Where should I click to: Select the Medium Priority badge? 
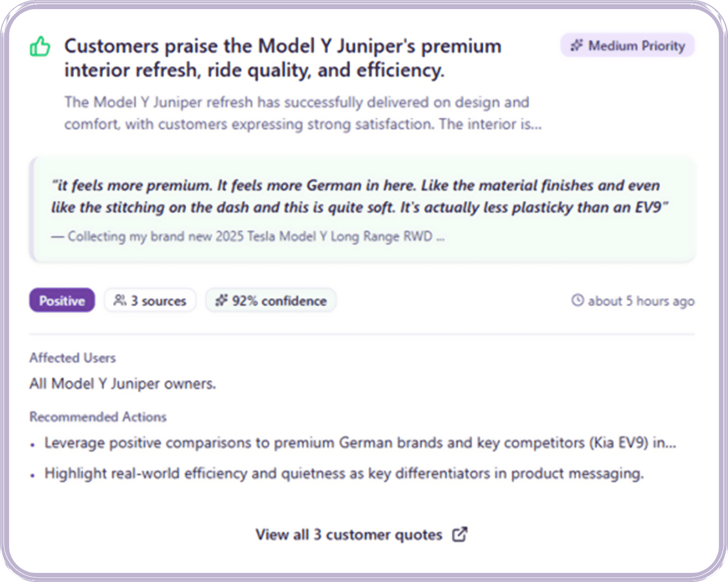(627, 46)
